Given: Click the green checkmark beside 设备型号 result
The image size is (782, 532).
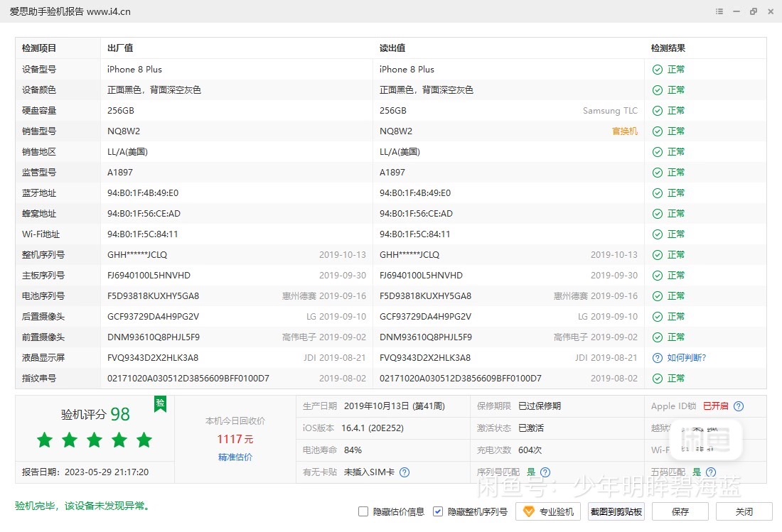Looking at the screenshot, I should (656, 69).
